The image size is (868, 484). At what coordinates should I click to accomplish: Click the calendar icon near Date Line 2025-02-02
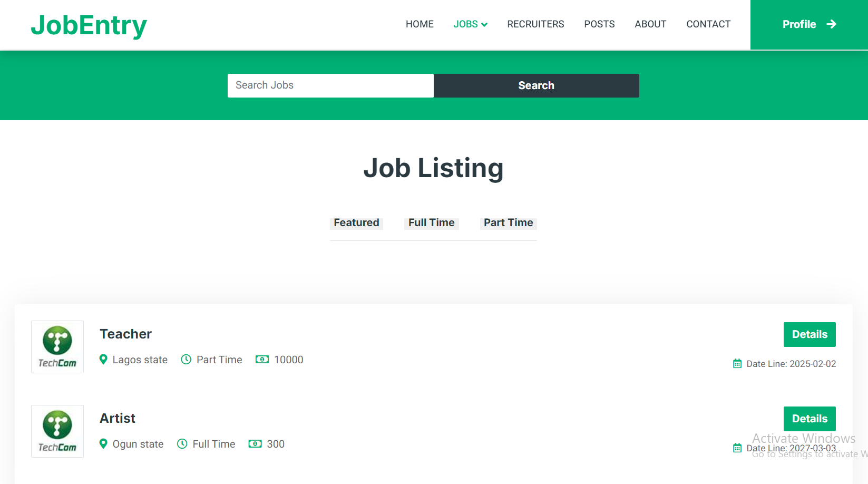(736, 363)
